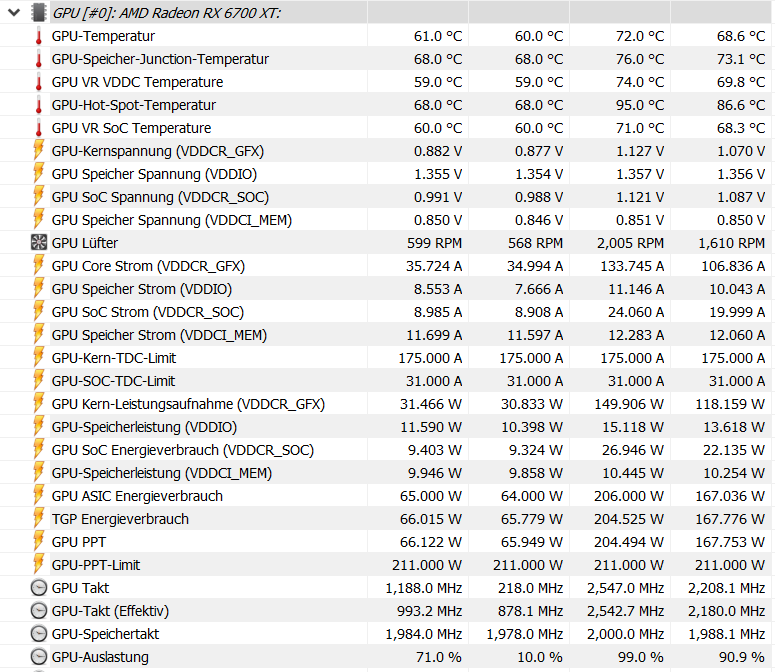Click thermometer icon beside GPU VR VDDC Temperature
Image resolution: width=775 pixels, height=672 pixels.
point(39,83)
